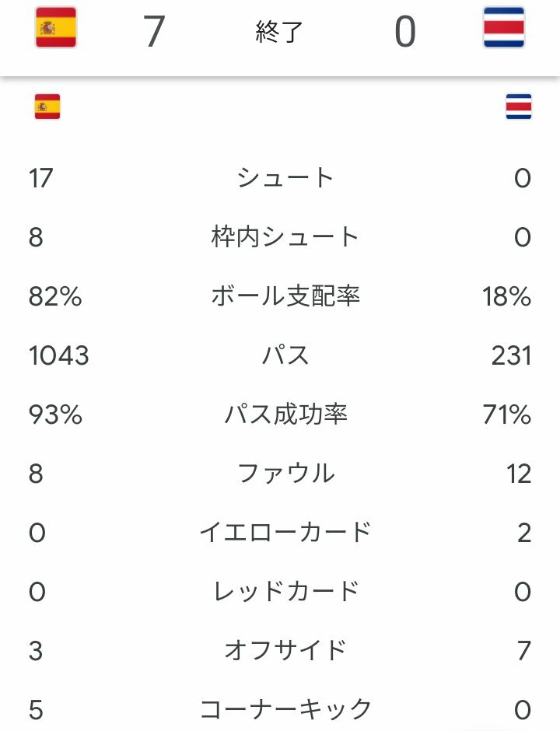Select the オフサイド stat label
This screenshot has height=731, width=560.
click(285, 650)
